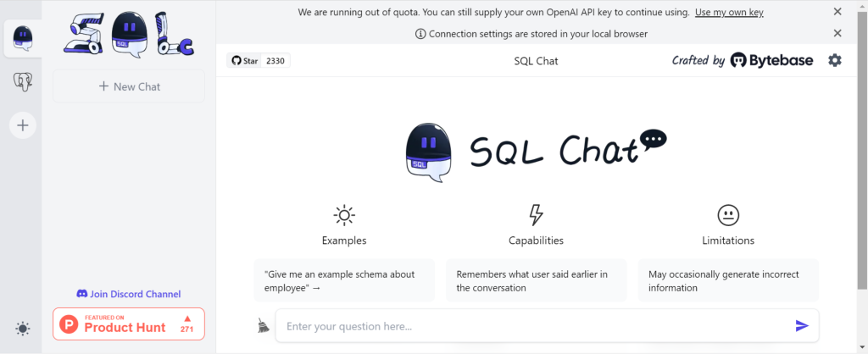Dismiss the quota warning banner
The width and height of the screenshot is (868, 354).
[x=837, y=12]
